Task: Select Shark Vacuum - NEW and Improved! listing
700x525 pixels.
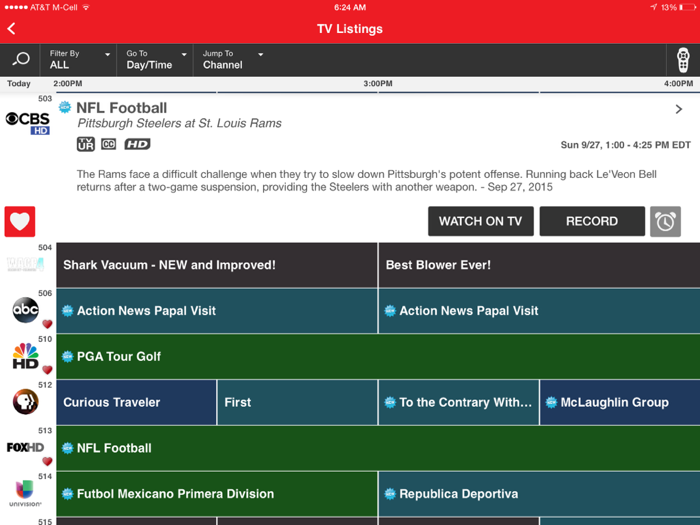Action: tap(217, 265)
